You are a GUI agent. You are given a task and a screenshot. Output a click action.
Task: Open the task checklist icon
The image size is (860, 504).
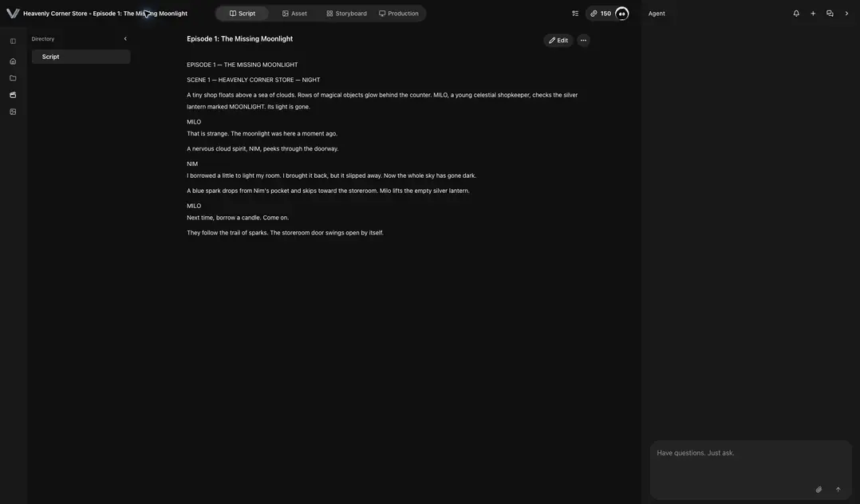tap(575, 14)
